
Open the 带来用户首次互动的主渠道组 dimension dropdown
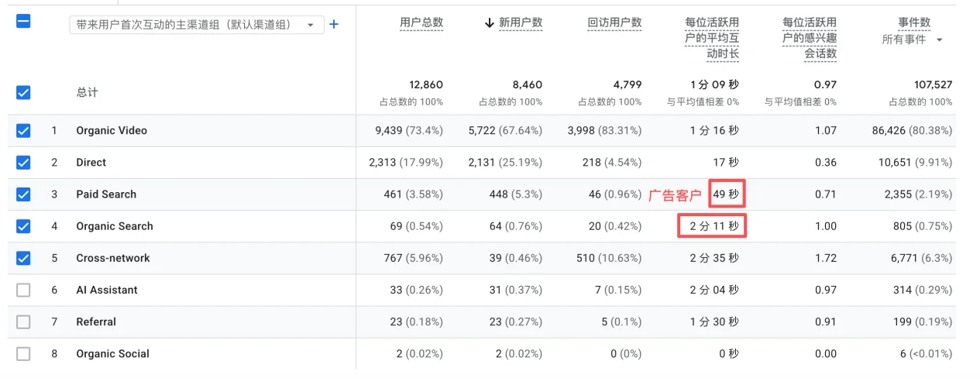point(196,25)
